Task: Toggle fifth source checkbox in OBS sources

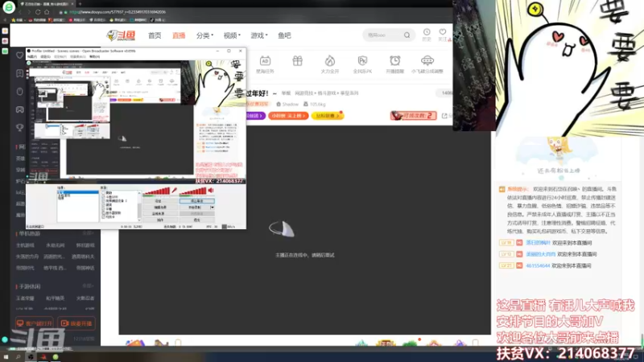Action: coord(104,209)
